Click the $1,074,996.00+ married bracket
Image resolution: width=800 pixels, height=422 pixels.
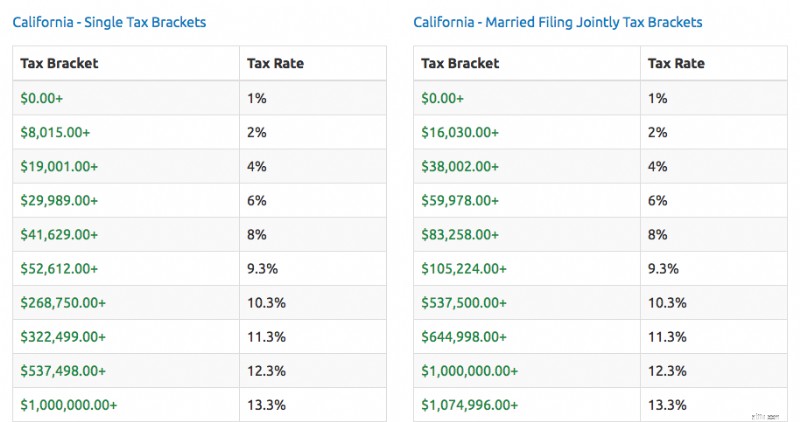point(469,405)
